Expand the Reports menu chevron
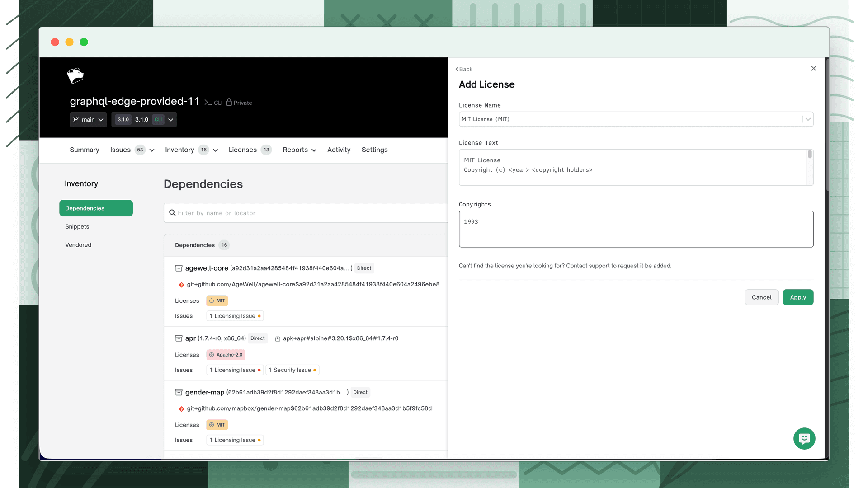Image resolution: width=868 pixels, height=488 pixels. pos(314,150)
